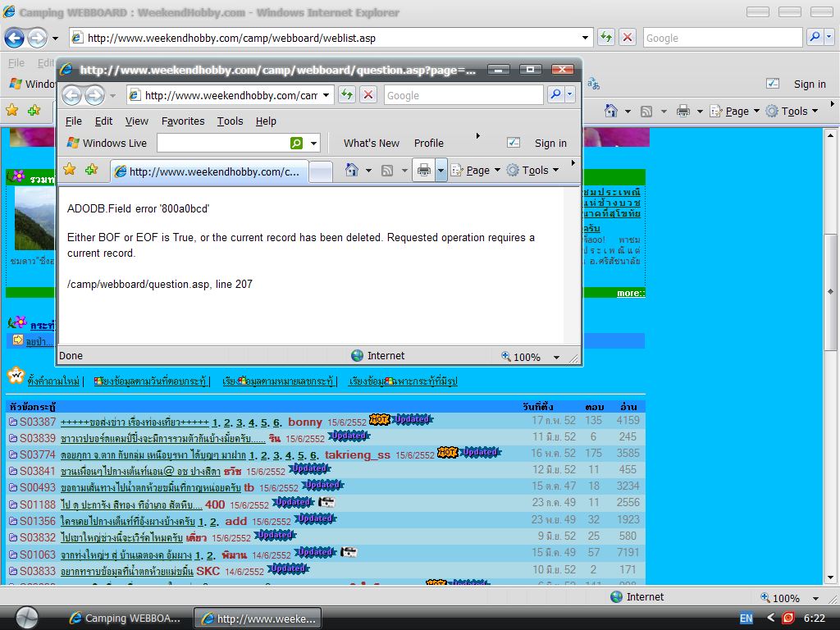Image resolution: width=840 pixels, height=630 pixels.
Task: Click the EN language indicator in the system tray
Action: click(746, 619)
